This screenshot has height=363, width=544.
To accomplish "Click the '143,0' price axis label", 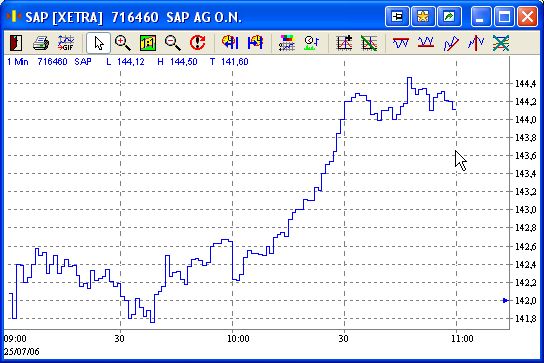I will 525,210.
